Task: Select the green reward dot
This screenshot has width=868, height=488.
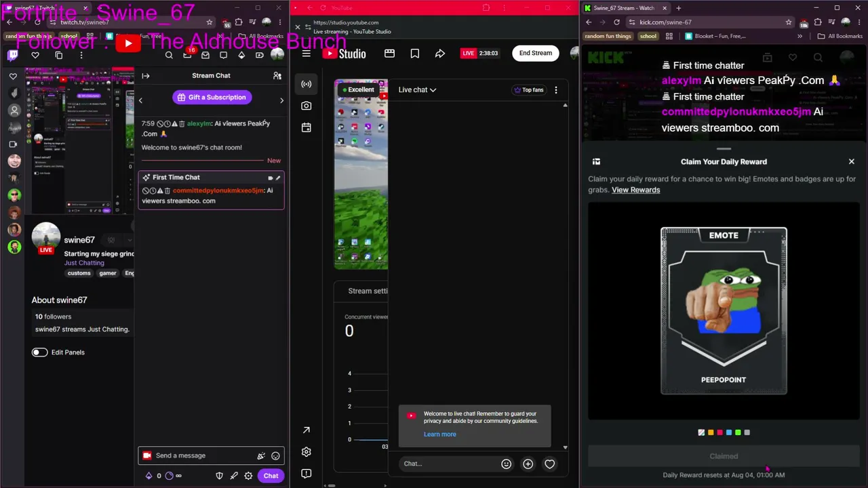Action: [738, 432]
